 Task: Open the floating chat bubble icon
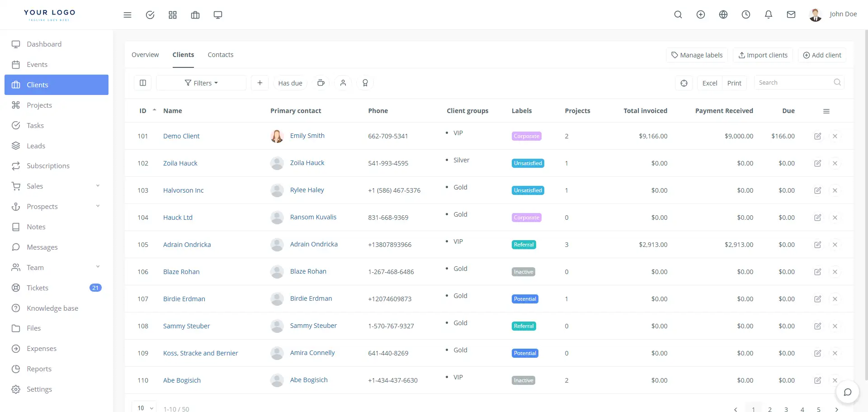pos(847,392)
